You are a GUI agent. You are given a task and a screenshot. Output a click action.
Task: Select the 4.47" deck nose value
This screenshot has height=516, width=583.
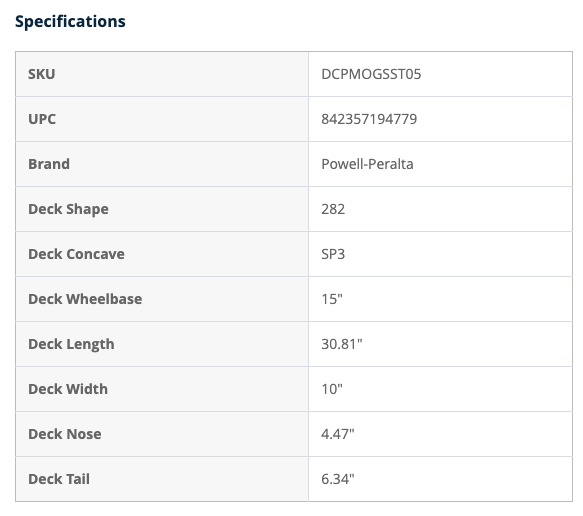(x=338, y=434)
